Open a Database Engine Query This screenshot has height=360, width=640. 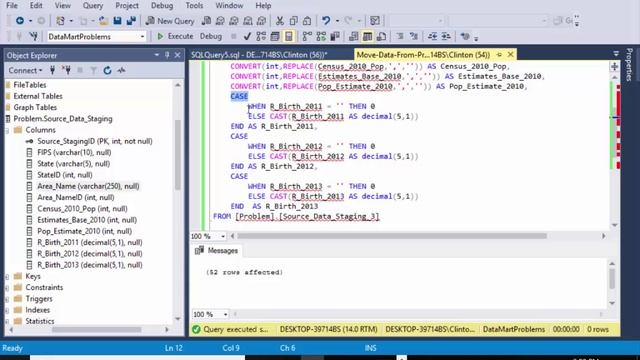coord(207,20)
